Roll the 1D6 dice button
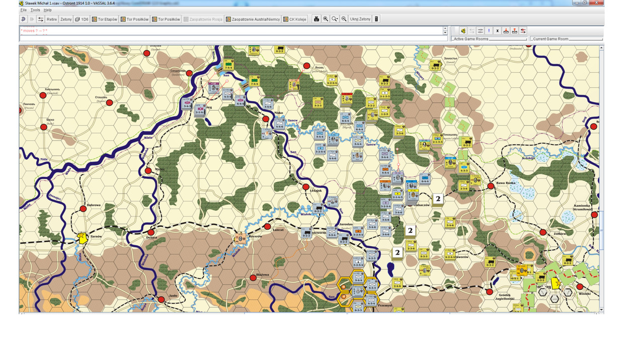644x349 pixels. click(82, 19)
